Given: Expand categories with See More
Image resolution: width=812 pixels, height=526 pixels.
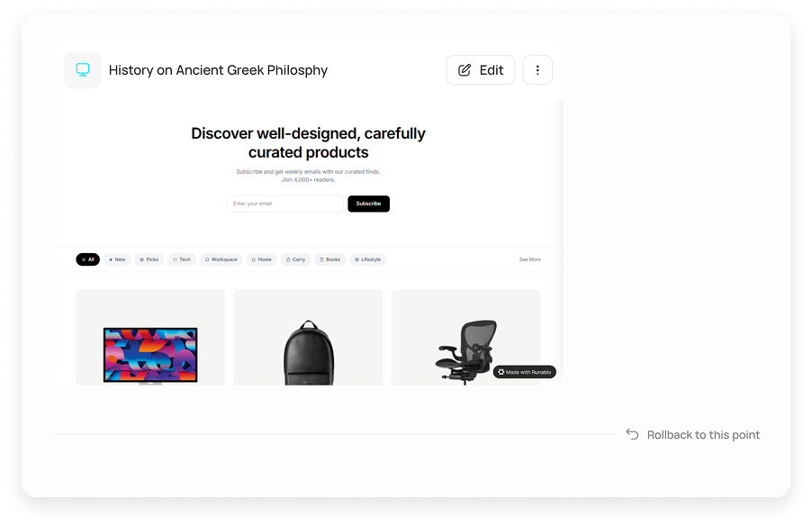Looking at the screenshot, I should [529, 259].
